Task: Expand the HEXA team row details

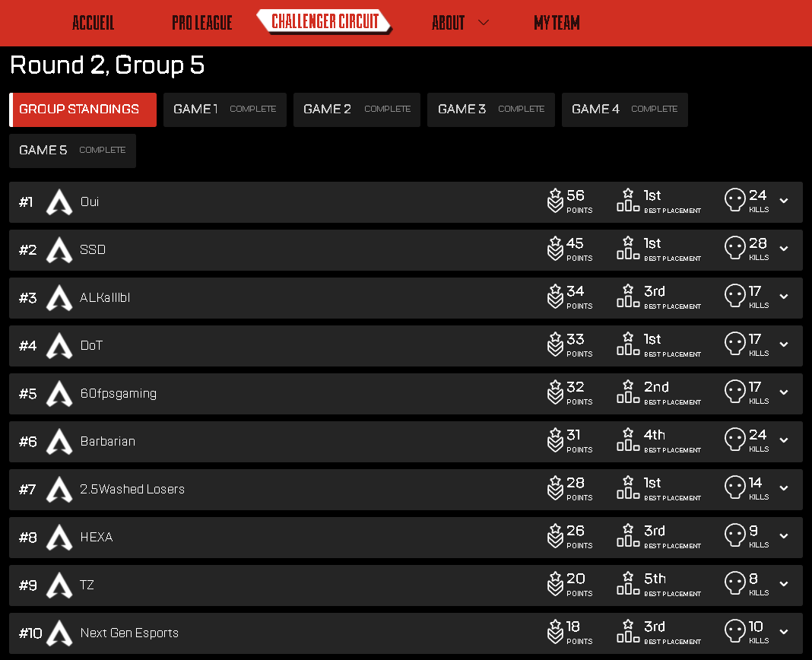Action: coord(784,536)
